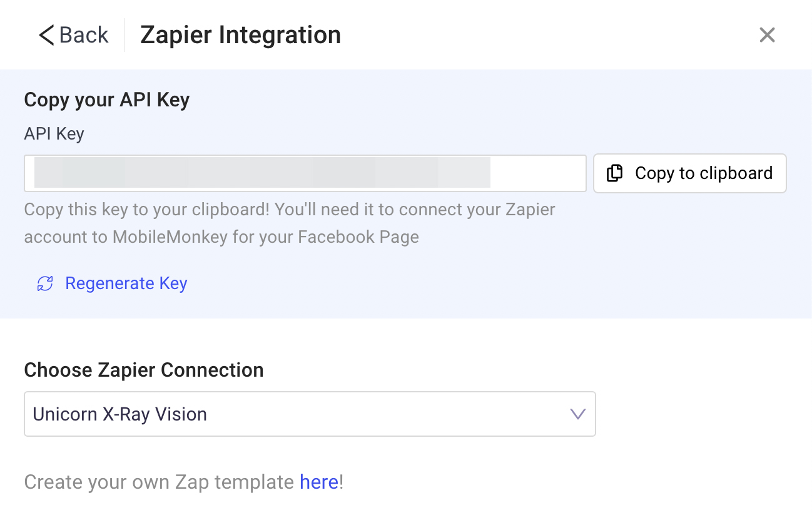
Task: Click the API Key field label
Action: point(54,134)
